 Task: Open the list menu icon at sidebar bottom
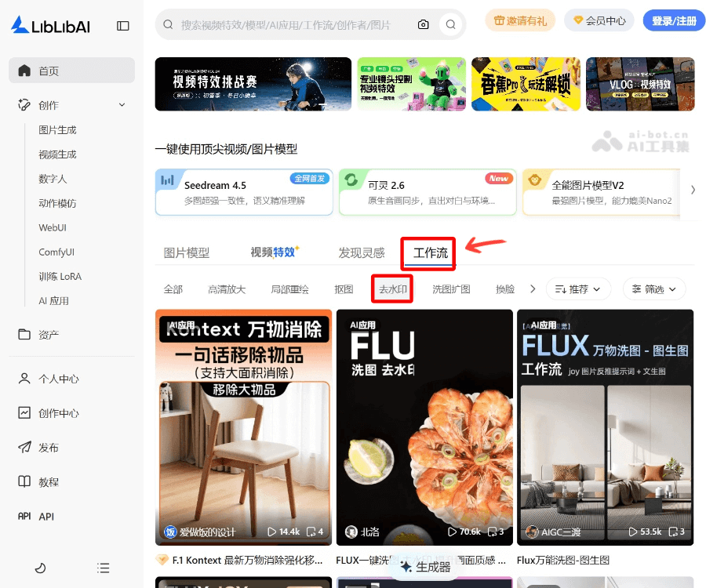pyautogui.click(x=103, y=568)
